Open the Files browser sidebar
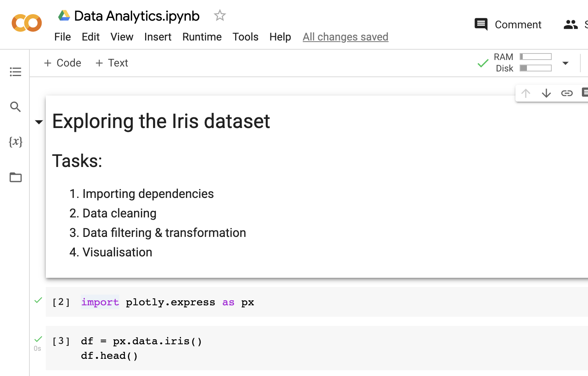 [15, 177]
